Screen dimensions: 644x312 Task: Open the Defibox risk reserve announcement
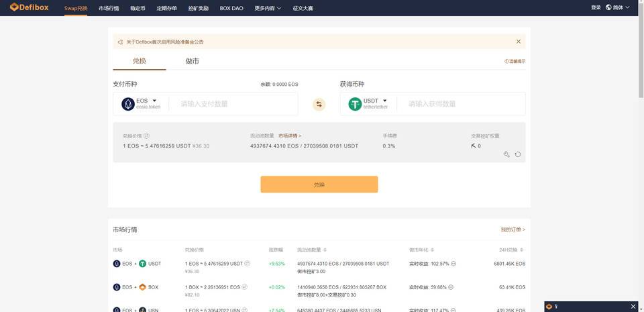pos(165,42)
